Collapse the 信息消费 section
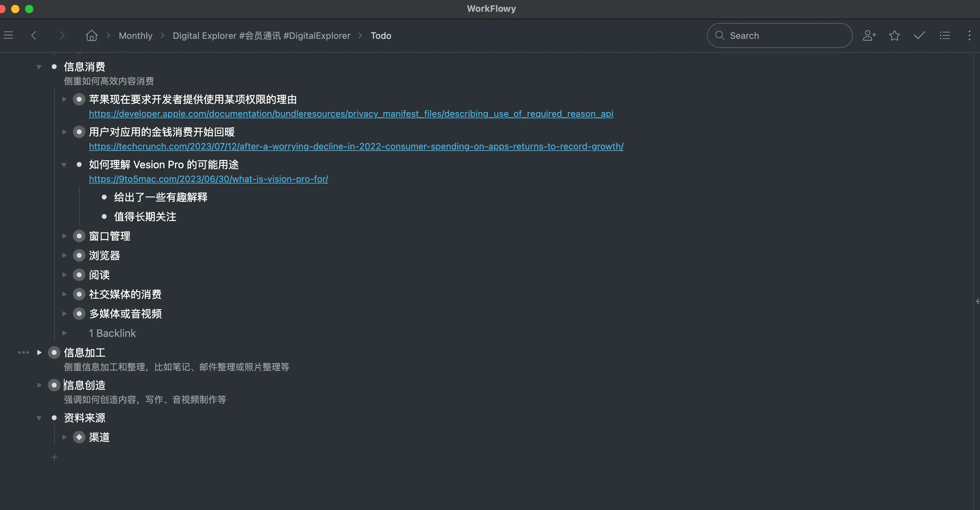This screenshot has height=510, width=980. coord(39,67)
